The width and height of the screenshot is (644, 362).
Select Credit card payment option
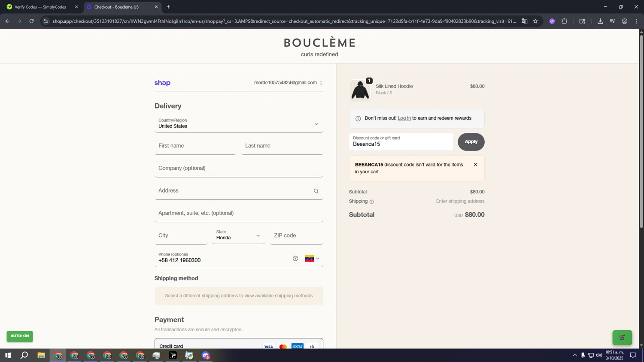click(x=239, y=346)
